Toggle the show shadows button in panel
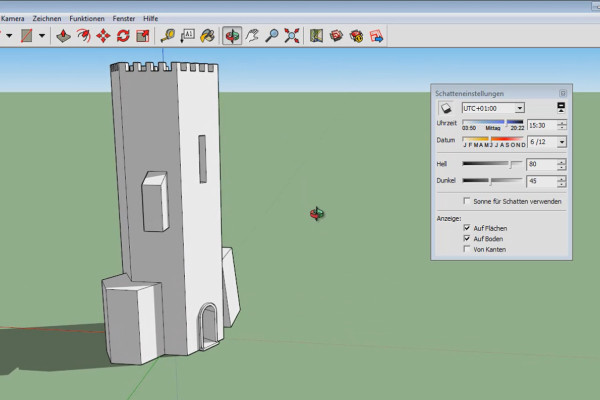Viewport: 600px width, 400px height. click(x=446, y=108)
